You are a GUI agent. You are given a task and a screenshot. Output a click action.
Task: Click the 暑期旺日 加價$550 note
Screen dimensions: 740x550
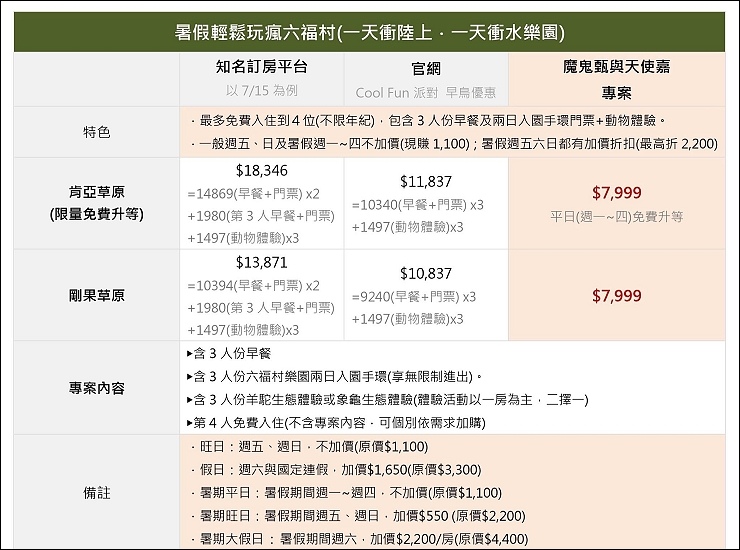(x=358, y=516)
